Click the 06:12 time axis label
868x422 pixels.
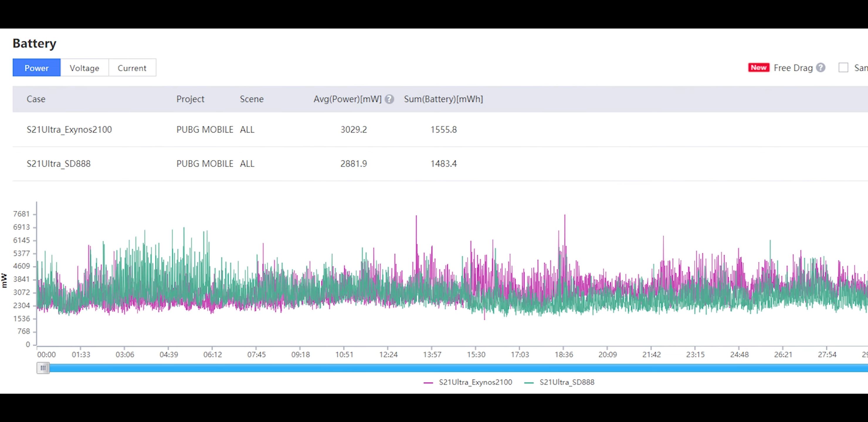213,355
